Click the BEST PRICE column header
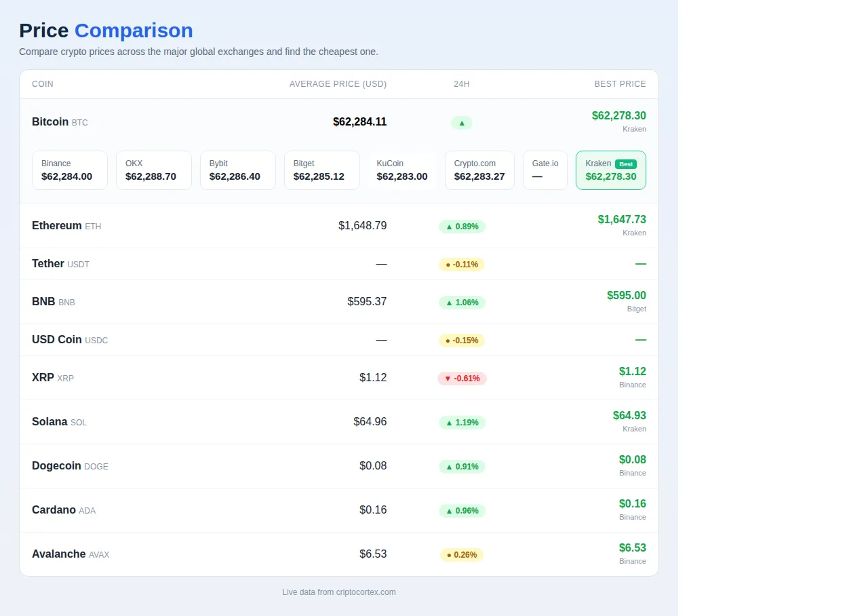This screenshot has width=868, height=616. [x=620, y=84]
